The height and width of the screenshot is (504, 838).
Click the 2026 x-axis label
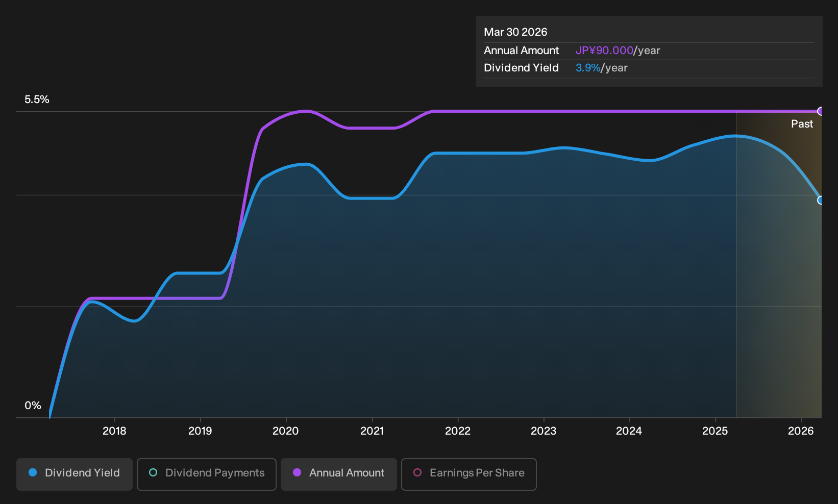click(801, 431)
